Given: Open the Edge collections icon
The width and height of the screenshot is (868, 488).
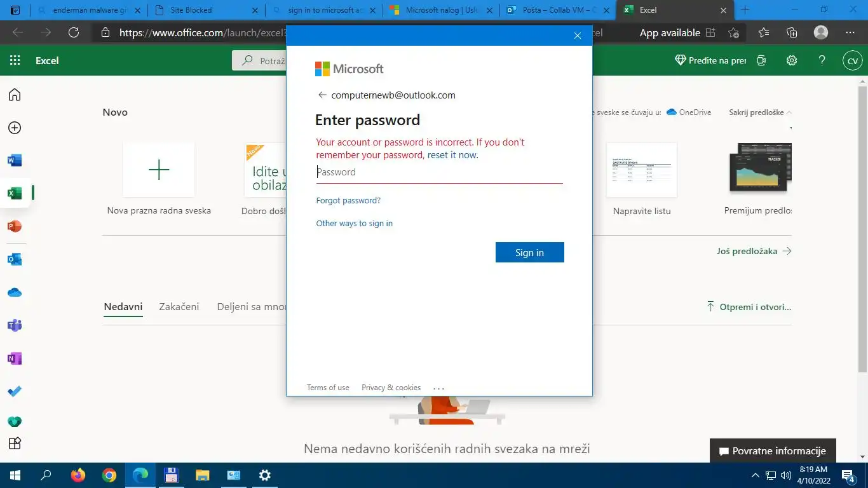Looking at the screenshot, I should click(x=792, y=32).
